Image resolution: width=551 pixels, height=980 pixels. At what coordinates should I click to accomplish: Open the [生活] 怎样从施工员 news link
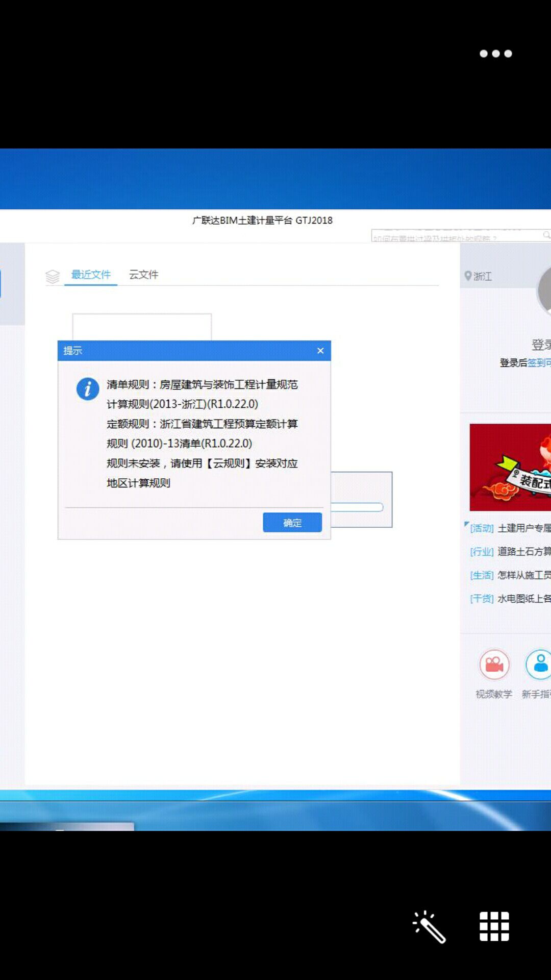click(x=510, y=575)
